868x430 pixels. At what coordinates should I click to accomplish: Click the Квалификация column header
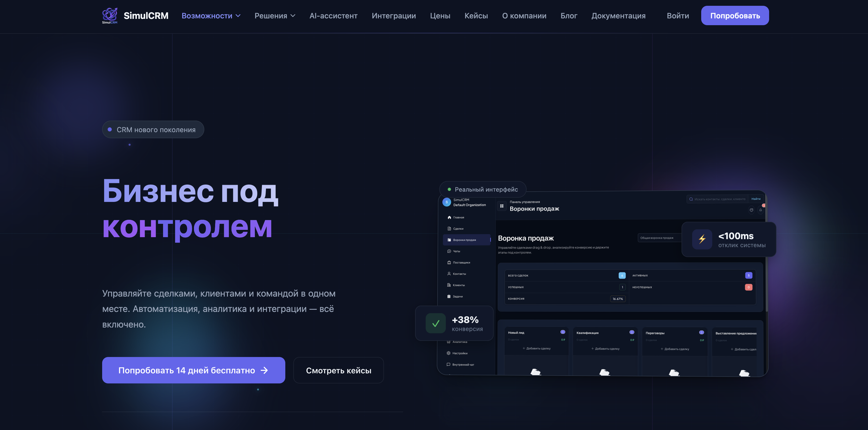tap(587, 333)
